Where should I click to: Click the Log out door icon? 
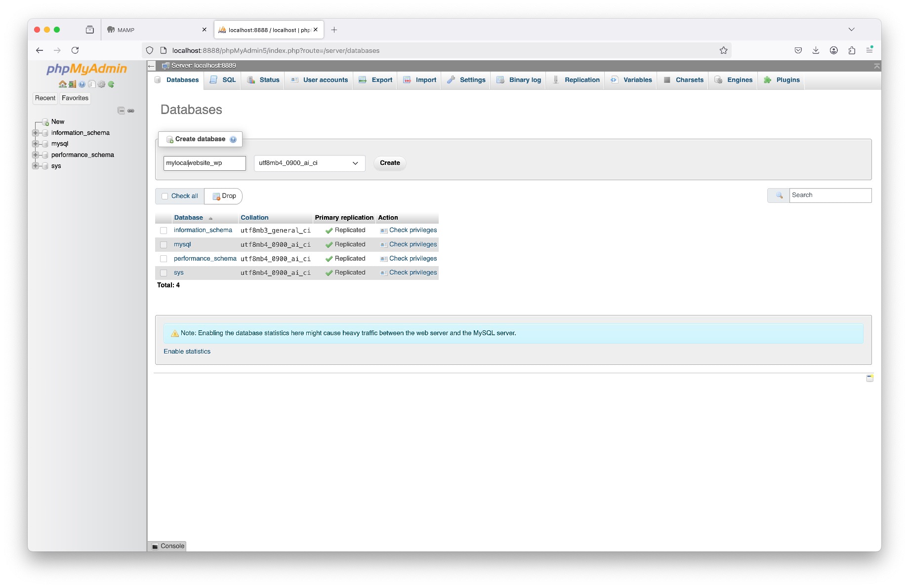pyautogui.click(x=72, y=84)
